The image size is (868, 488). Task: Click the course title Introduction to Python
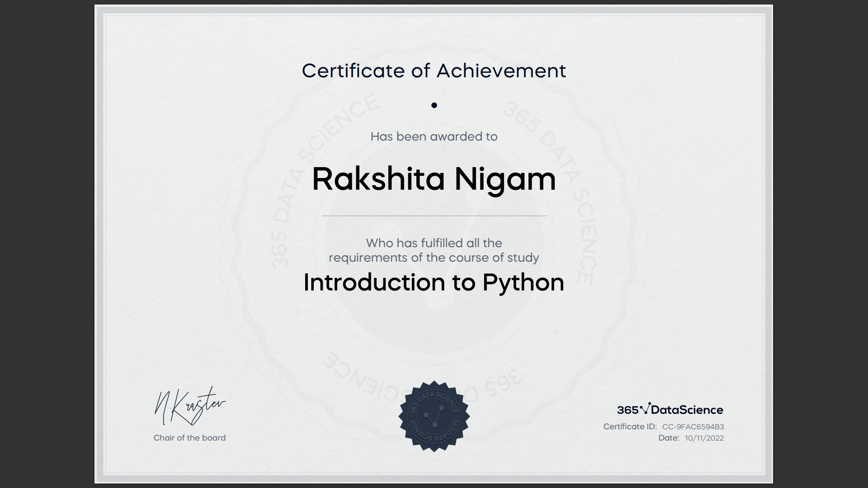click(x=434, y=283)
